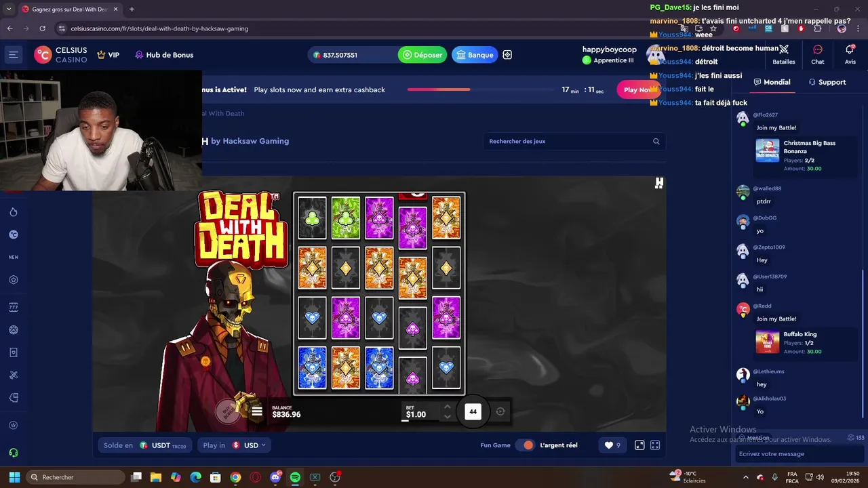The width and height of the screenshot is (868, 488).
Task: Open the Chat panel icon
Action: tap(818, 55)
